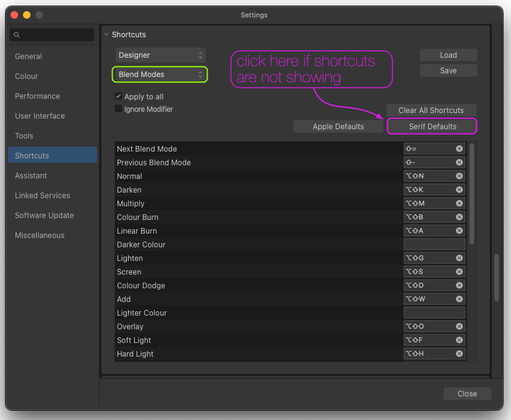Click the empty shortcut field for Darker Colour
The image size is (511, 420).
(x=435, y=244)
